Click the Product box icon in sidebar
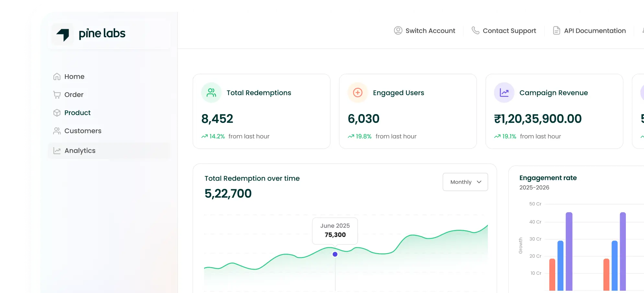The width and height of the screenshot is (644, 293). (x=57, y=113)
